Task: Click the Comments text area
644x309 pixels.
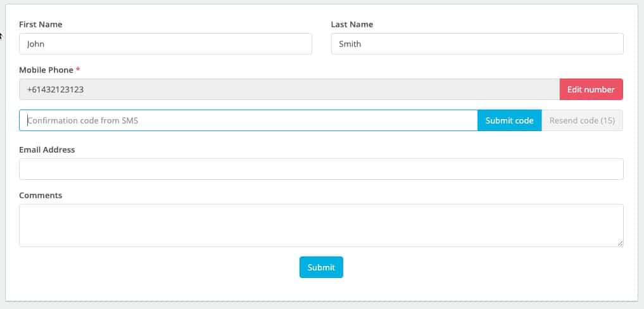Action: (x=321, y=225)
